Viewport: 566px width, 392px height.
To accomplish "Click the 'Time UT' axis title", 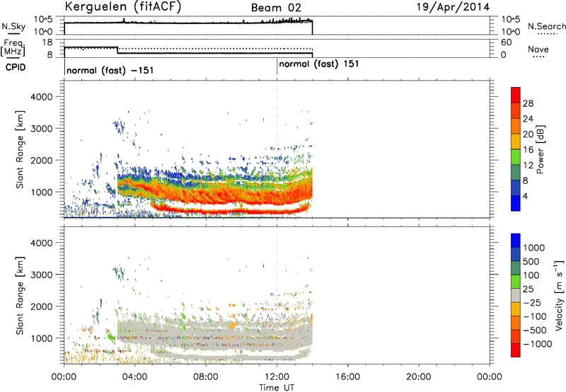I will (x=277, y=387).
